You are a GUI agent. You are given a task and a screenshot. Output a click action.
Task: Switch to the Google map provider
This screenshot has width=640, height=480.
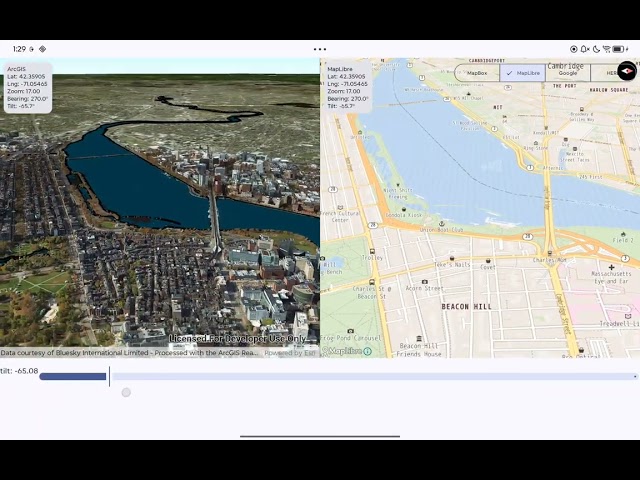(568, 73)
